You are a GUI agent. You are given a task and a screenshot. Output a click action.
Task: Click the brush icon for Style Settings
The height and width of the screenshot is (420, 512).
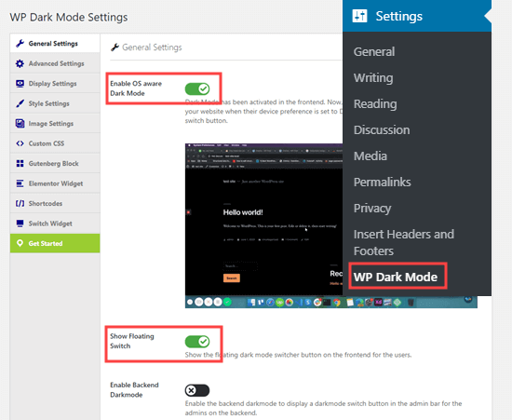20,103
